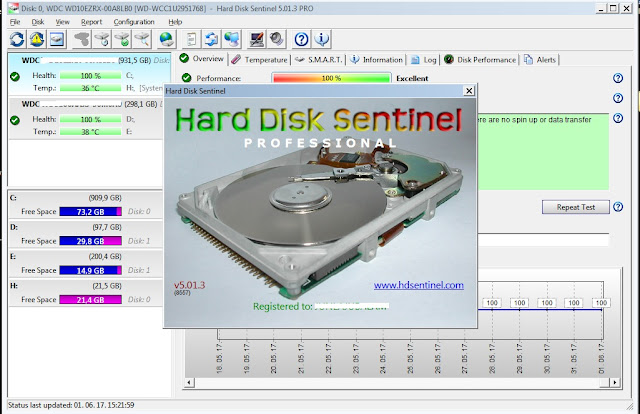Click H: free space bar 21,4 GB
Image resolution: width=640 pixels, height=414 pixels.
coord(91,300)
